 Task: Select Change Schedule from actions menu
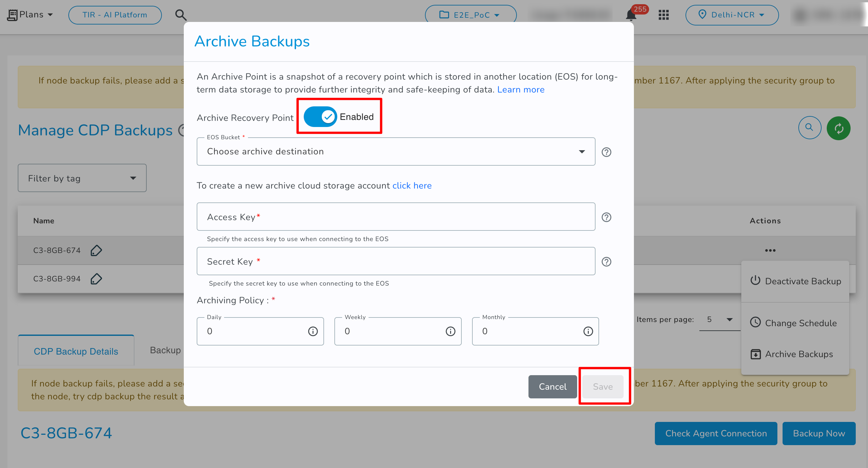pos(800,323)
